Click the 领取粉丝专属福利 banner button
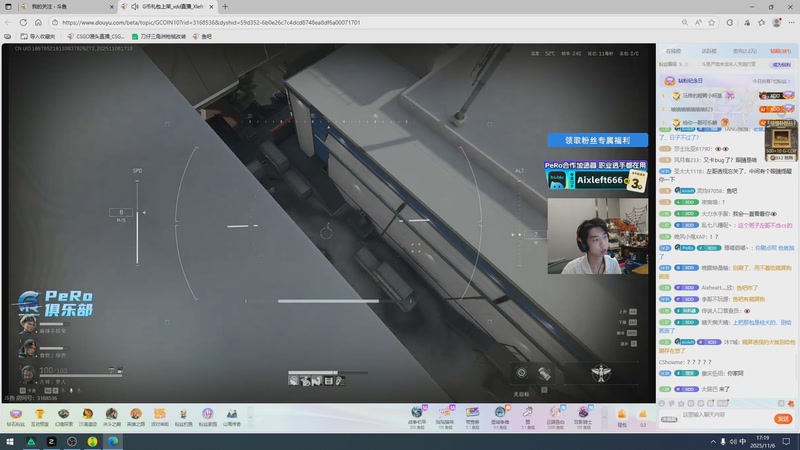Screen dimensions: 800x450 tap(597, 140)
